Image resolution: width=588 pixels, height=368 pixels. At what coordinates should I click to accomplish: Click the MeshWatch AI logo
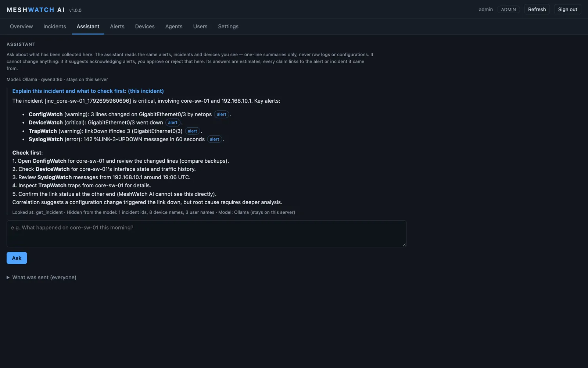click(36, 10)
